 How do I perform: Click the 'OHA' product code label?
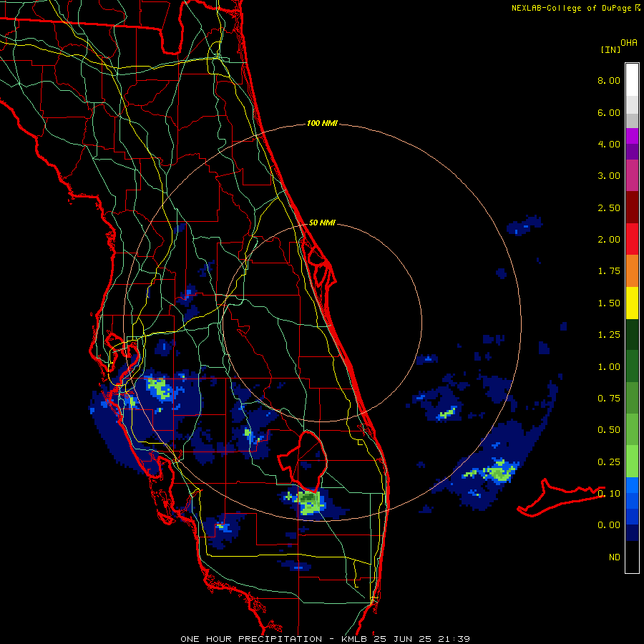[629, 43]
